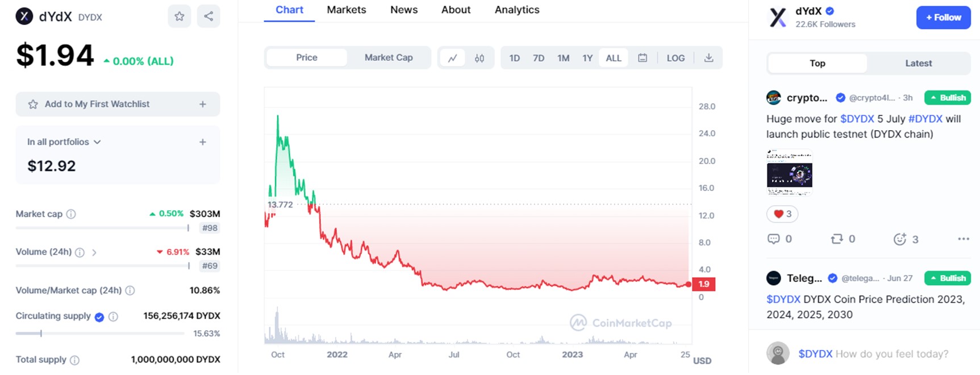Switch chart to Market Cap

(389, 58)
